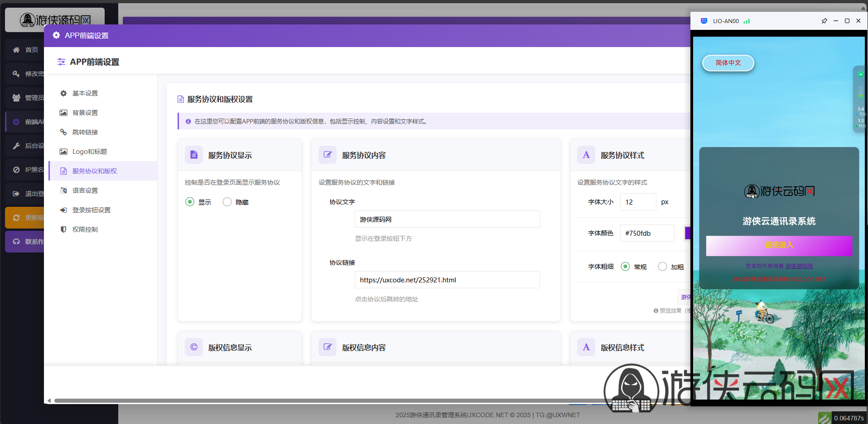Click the chain link icon beside 跳转链接
The width and height of the screenshot is (868, 424).
(x=63, y=132)
